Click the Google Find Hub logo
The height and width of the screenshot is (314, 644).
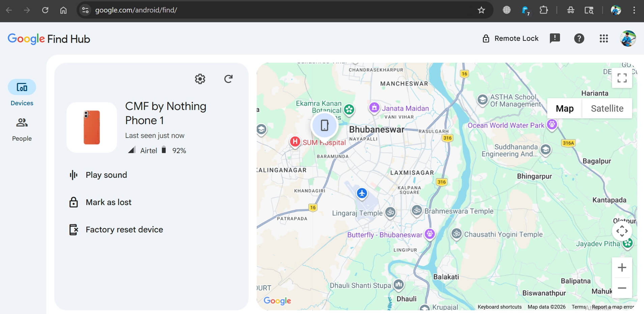[x=49, y=39]
